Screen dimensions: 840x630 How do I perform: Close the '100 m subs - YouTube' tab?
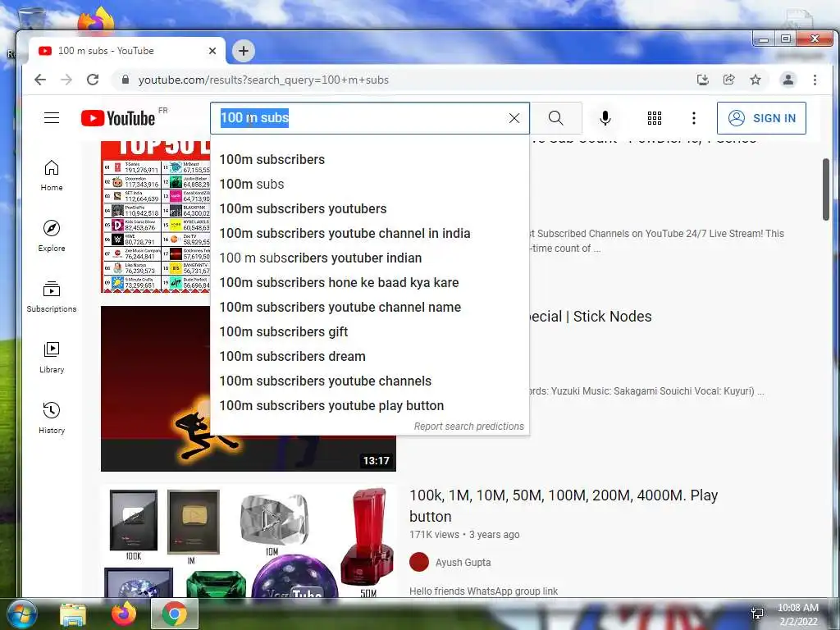(x=212, y=51)
